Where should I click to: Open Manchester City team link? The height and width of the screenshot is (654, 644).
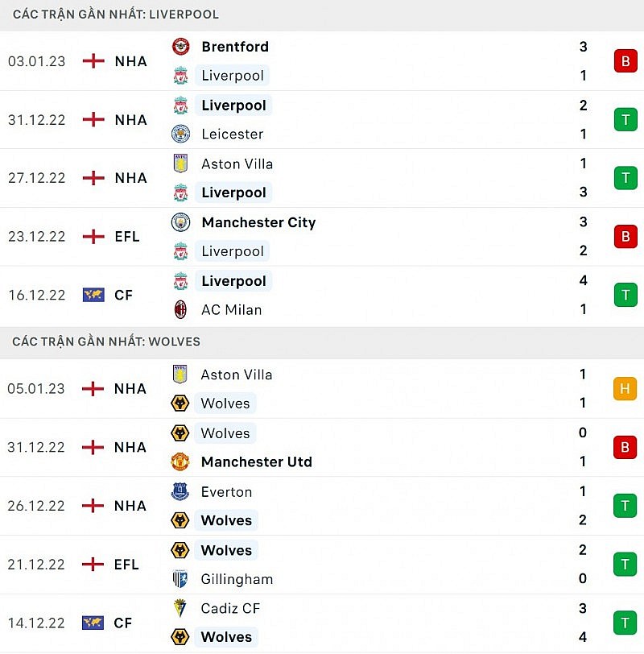pos(258,222)
